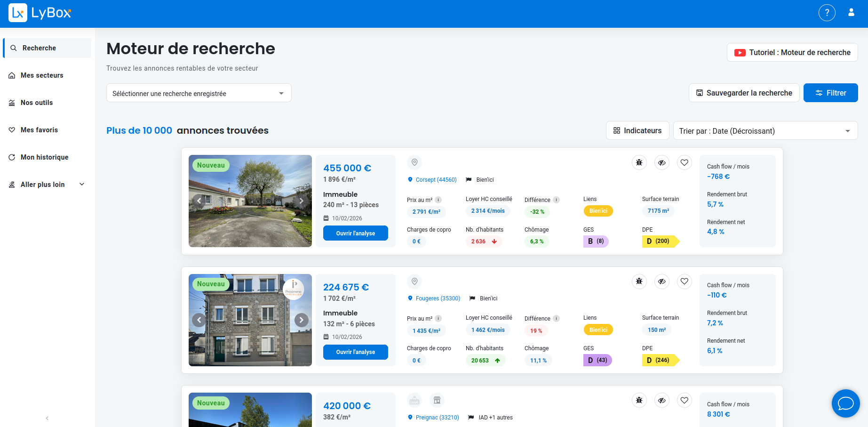868x427 pixels.
Task: Open the saved search selection dropdown
Action: (199, 93)
